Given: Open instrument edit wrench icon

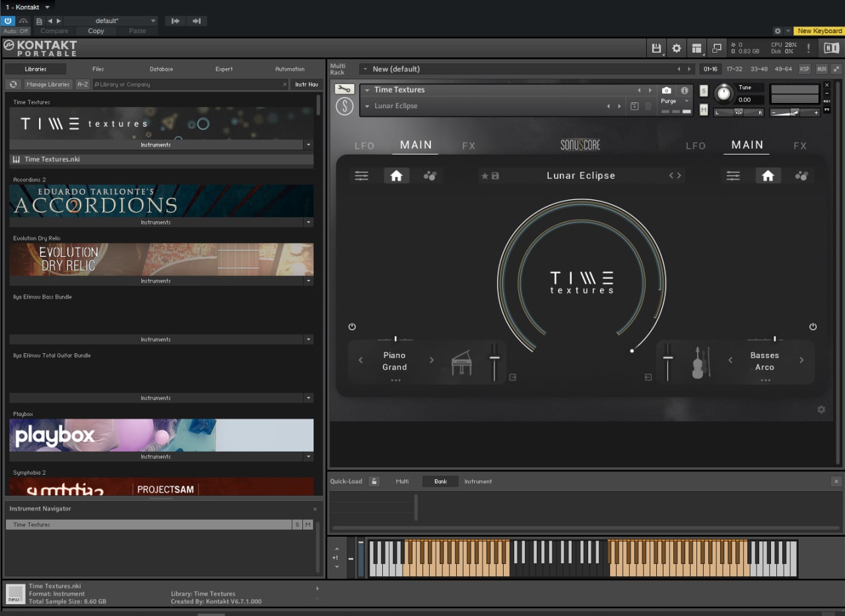Looking at the screenshot, I should click(x=344, y=89).
